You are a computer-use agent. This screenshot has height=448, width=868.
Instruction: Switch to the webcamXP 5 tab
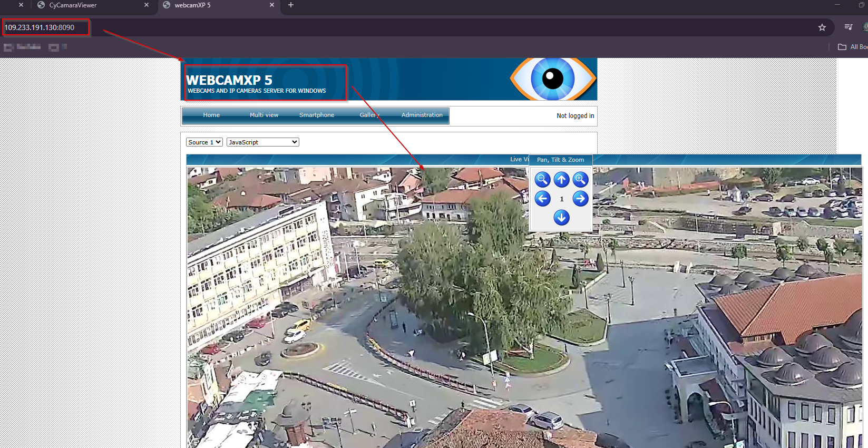click(x=218, y=5)
